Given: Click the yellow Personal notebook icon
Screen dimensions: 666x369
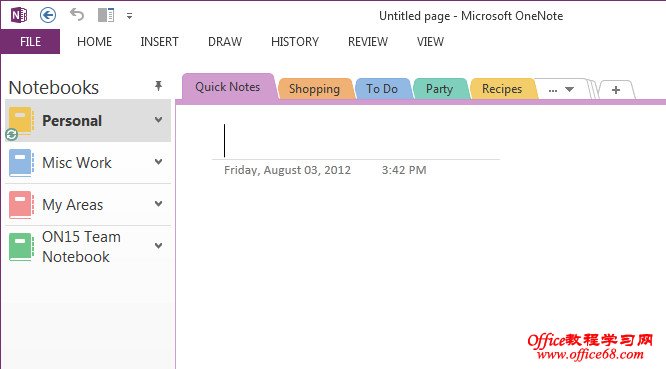Looking at the screenshot, I should [21, 121].
